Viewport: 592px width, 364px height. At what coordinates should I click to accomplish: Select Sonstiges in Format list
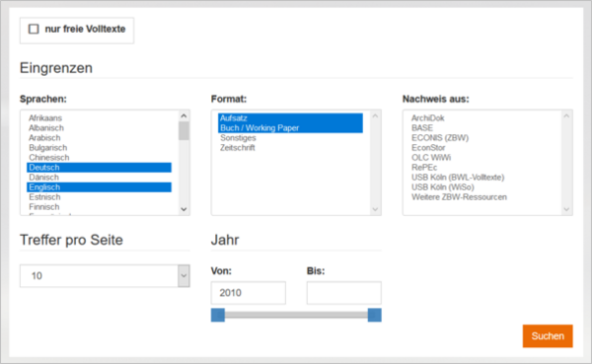(290, 138)
